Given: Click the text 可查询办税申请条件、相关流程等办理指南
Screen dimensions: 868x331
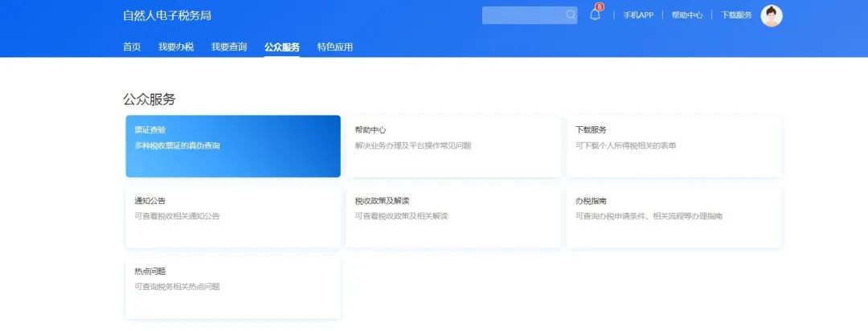Looking at the screenshot, I should coord(649,216).
